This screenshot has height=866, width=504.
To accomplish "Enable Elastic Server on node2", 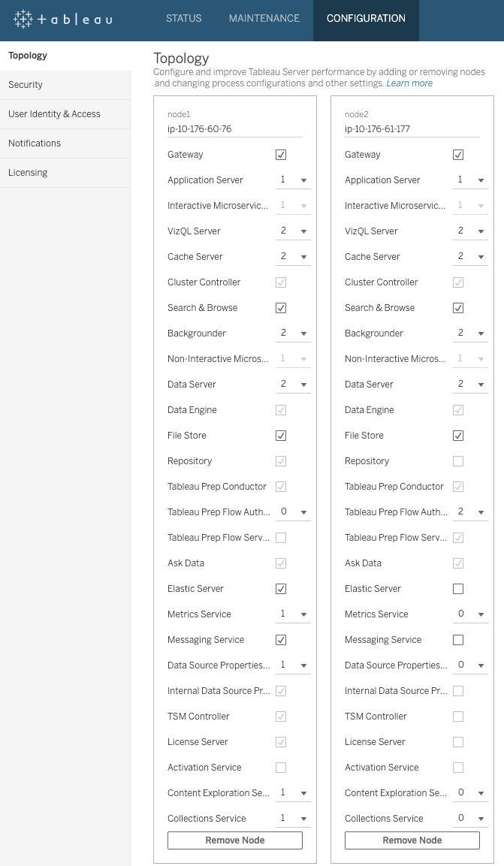I will (458, 589).
